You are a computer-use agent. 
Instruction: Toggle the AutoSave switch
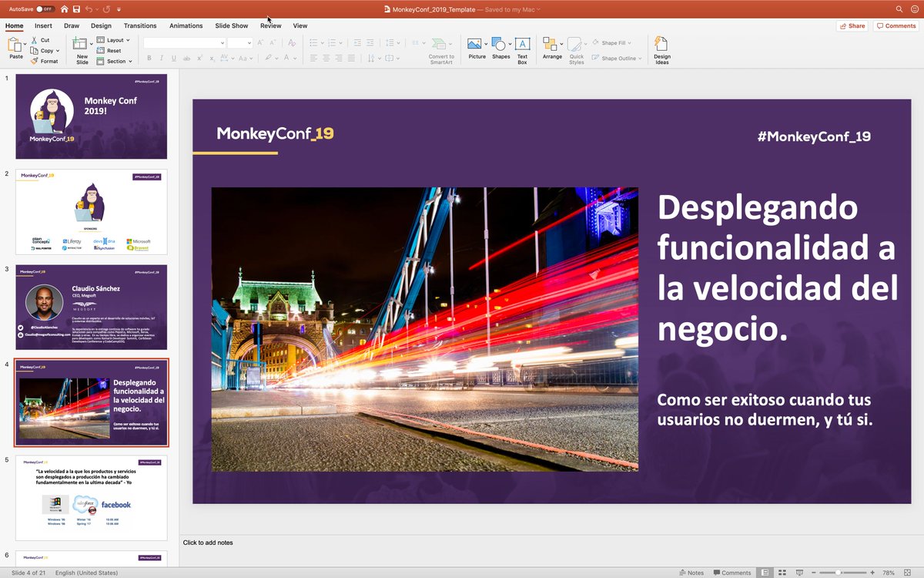(x=45, y=9)
